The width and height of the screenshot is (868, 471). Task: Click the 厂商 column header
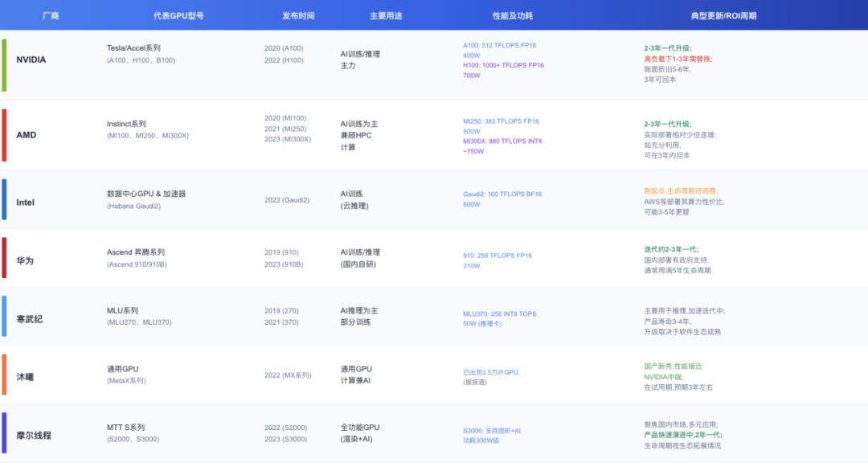click(x=51, y=15)
